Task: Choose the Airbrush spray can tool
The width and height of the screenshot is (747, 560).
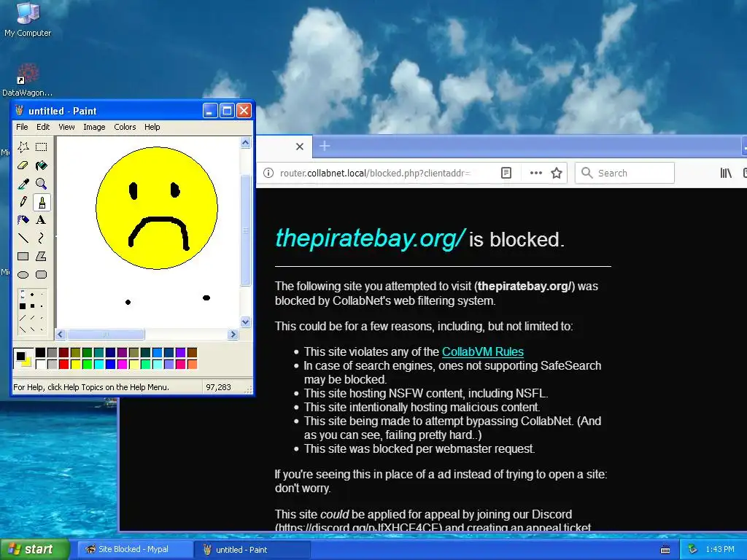Action: click(23, 220)
